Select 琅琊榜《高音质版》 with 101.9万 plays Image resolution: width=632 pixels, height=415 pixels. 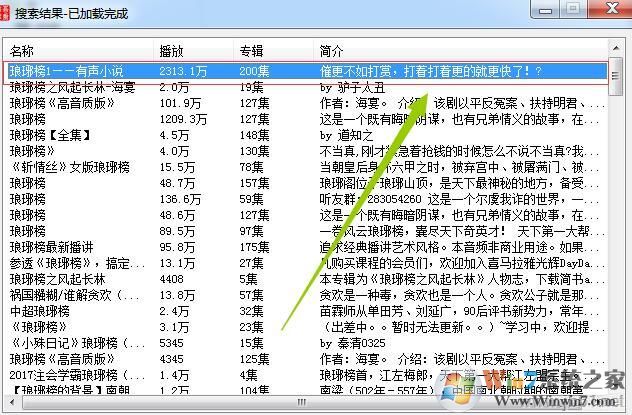308,103
